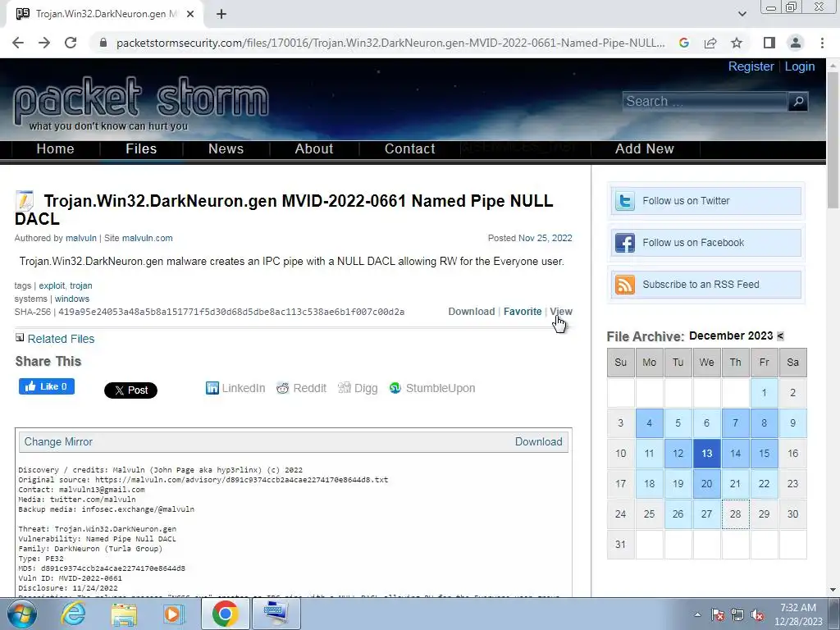840x630 pixels.
Task: Go to previous month in File Archive
Action: [x=780, y=336]
